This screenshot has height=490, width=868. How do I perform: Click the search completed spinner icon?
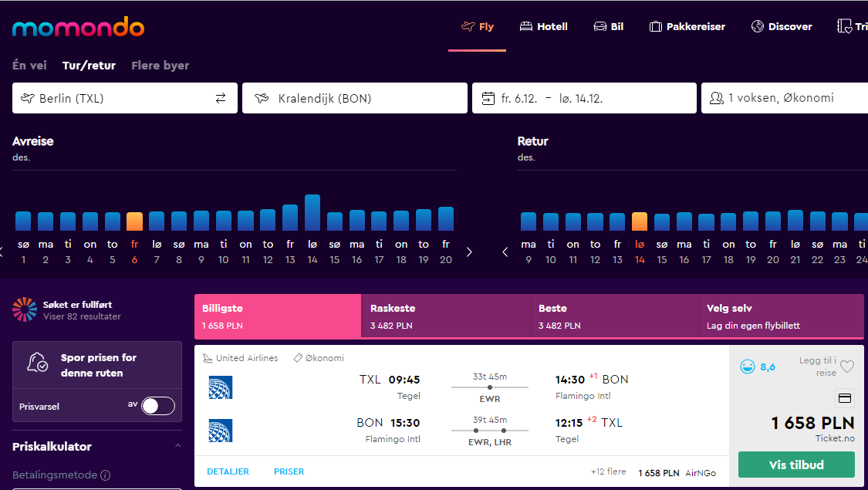(x=25, y=309)
